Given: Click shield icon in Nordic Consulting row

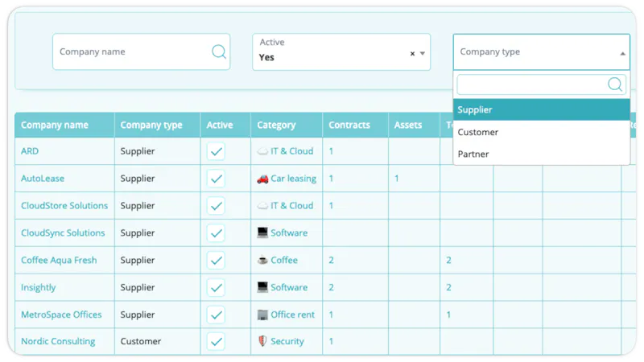Looking at the screenshot, I should [x=262, y=341].
